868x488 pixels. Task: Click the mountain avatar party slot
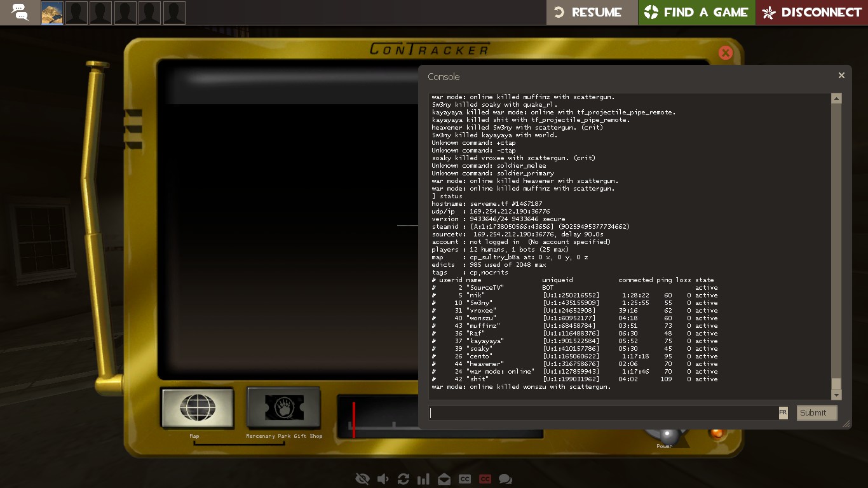pos(52,13)
